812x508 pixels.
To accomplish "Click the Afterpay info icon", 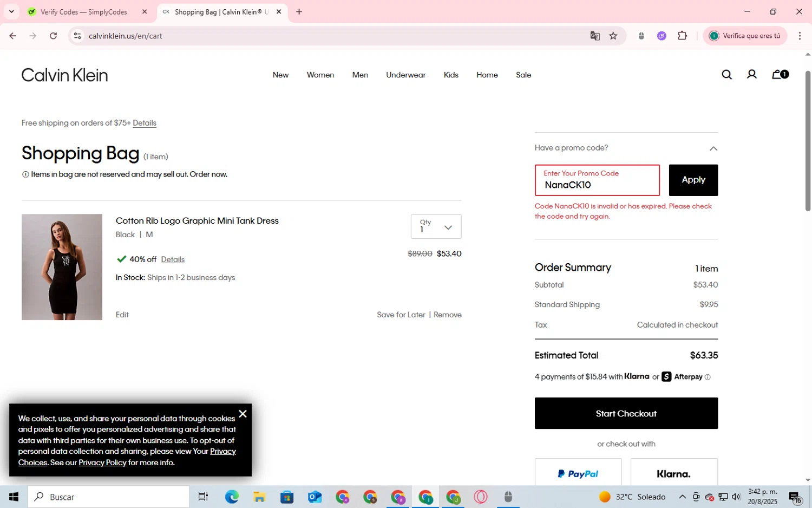I will click(x=708, y=377).
